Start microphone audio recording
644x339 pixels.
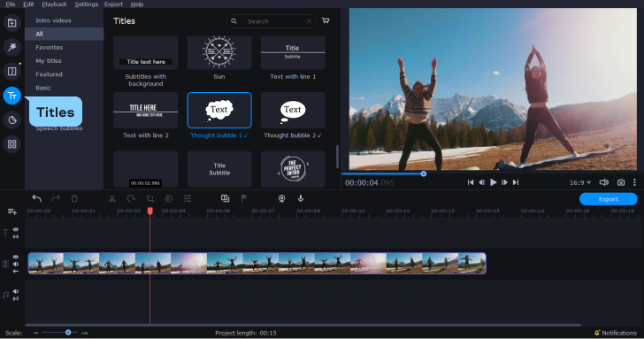pyautogui.click(x=301, y=198)
